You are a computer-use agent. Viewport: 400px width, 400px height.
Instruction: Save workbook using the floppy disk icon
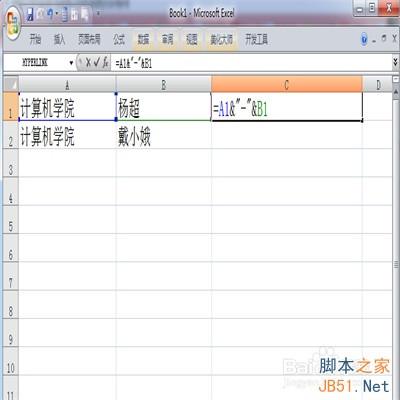(x=30, y=14)
